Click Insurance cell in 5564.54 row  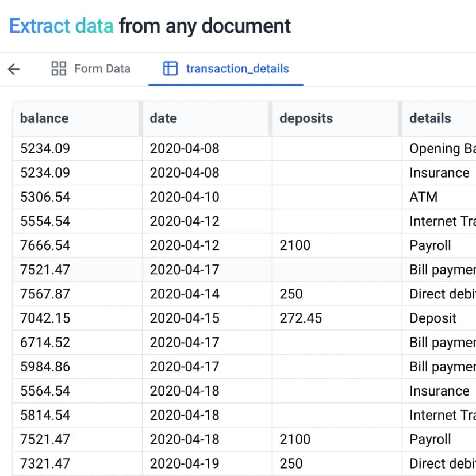tap(439, 391)
